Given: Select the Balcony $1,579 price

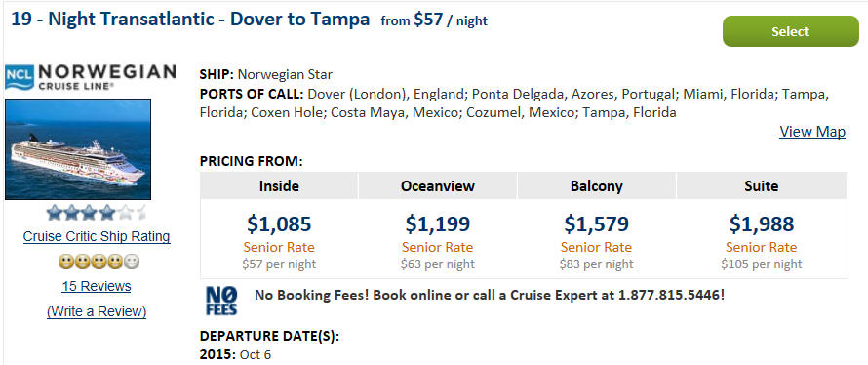Looking at the screenshot, I should pyautogui.click(x=596, y=223).
